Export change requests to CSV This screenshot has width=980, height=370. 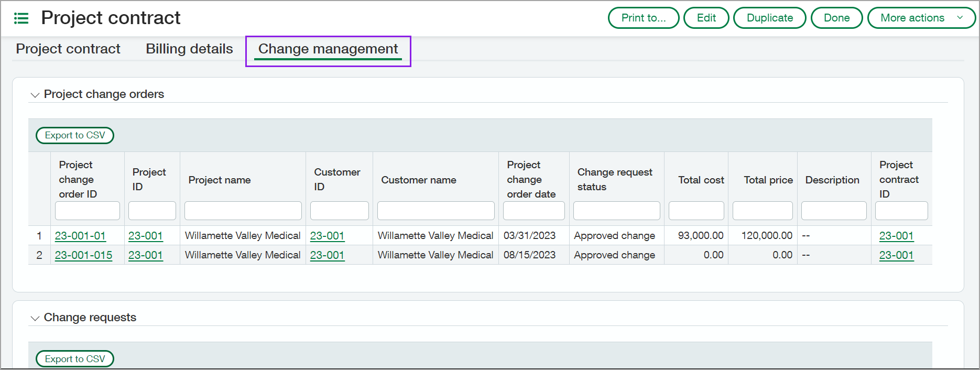(75, 359)
